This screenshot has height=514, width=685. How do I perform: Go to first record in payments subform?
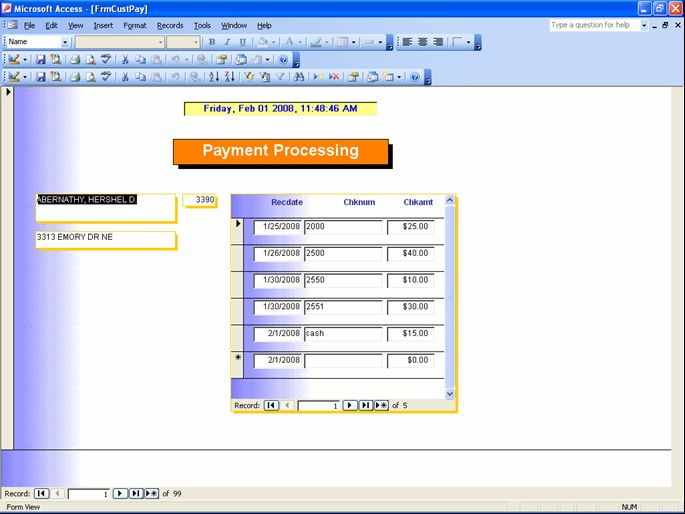[x=271, y=405]
